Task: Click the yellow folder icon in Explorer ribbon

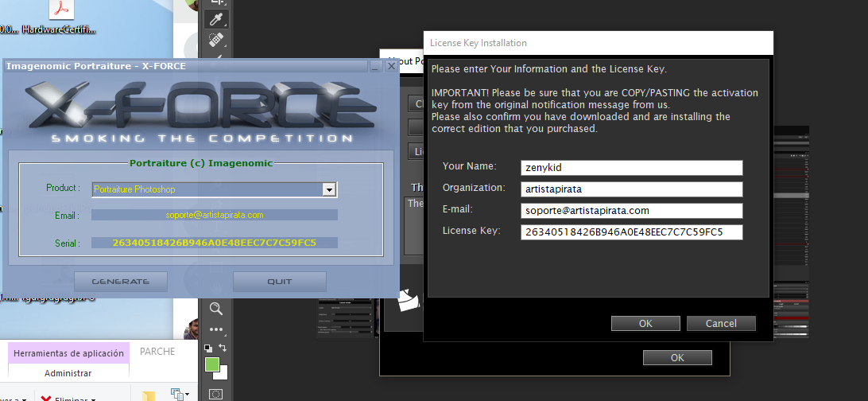Action: click(149, 396)
